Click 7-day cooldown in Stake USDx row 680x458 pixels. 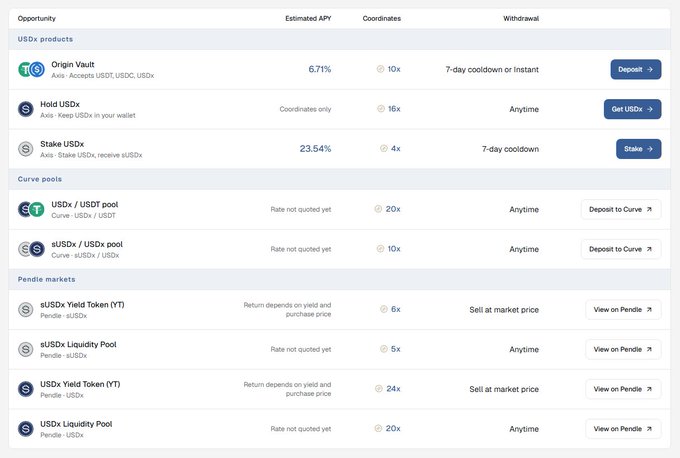[510, 149]
